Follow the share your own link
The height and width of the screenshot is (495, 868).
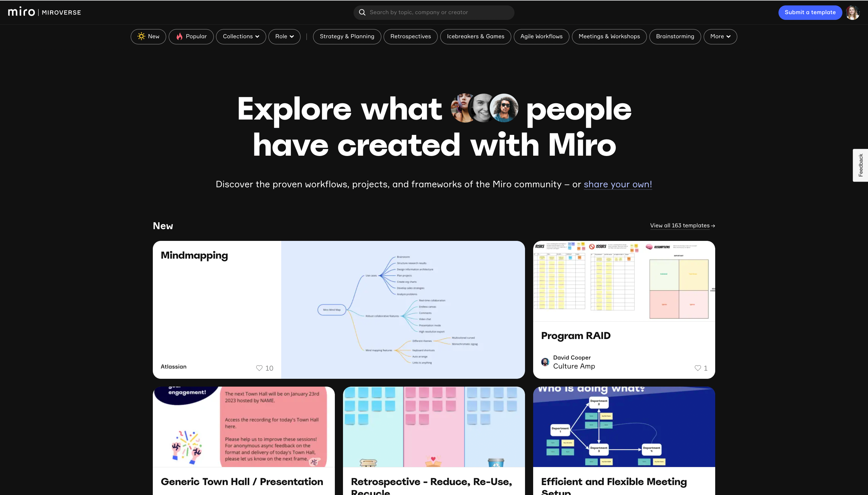coord(618,184)
